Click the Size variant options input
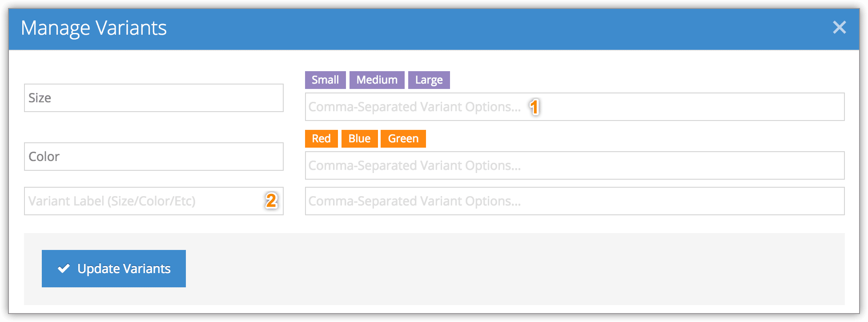The width and height of the screenshot is (868, 322). coord(575,107)
